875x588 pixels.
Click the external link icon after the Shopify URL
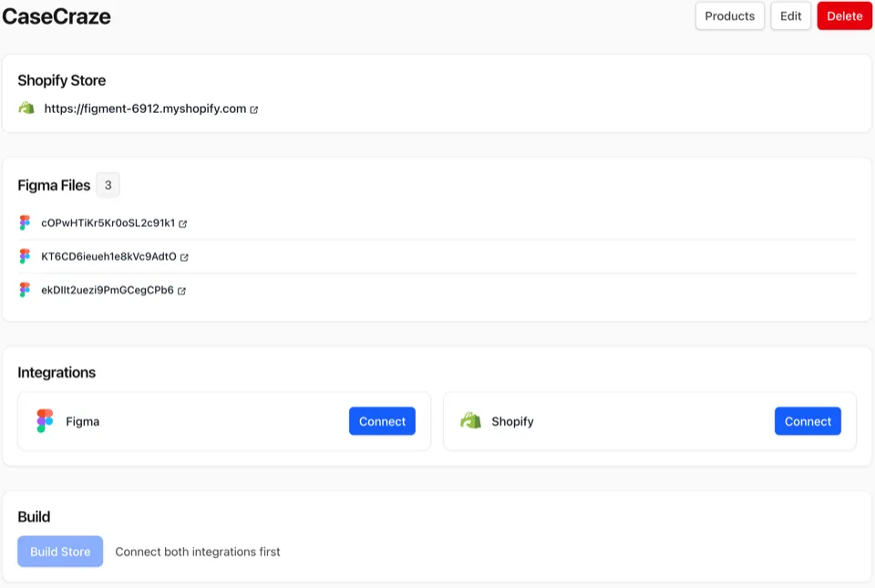point(254,110)
